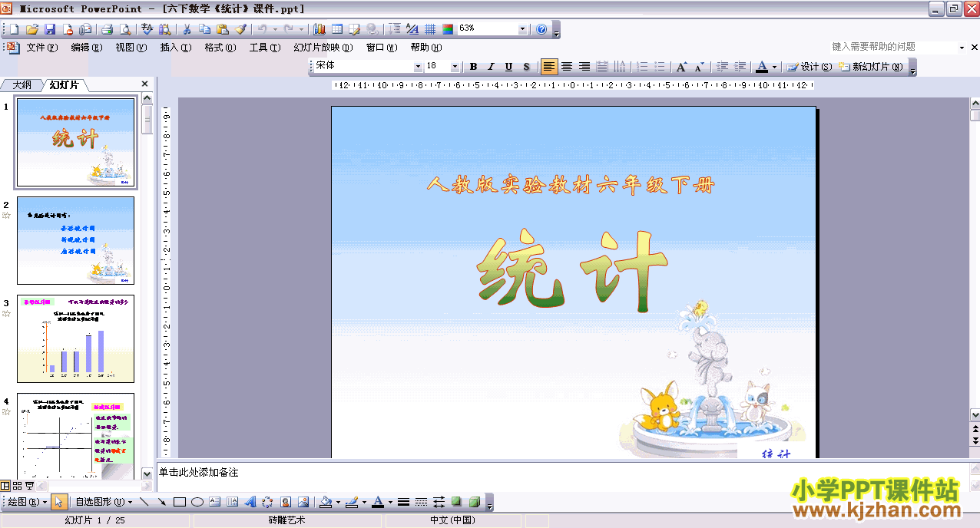
Task: Expand fill color dropdown arrow
Action: coord(338,502)
